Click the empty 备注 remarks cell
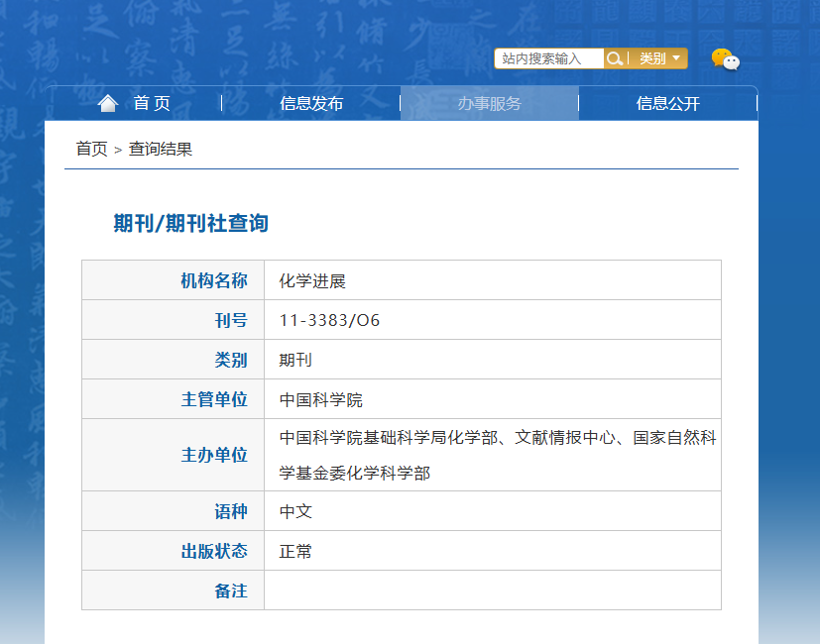The image size is (820, 644). click(493, 590)
